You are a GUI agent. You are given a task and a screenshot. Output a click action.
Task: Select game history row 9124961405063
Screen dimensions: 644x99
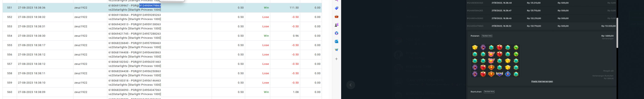click(x=541, y=18)
